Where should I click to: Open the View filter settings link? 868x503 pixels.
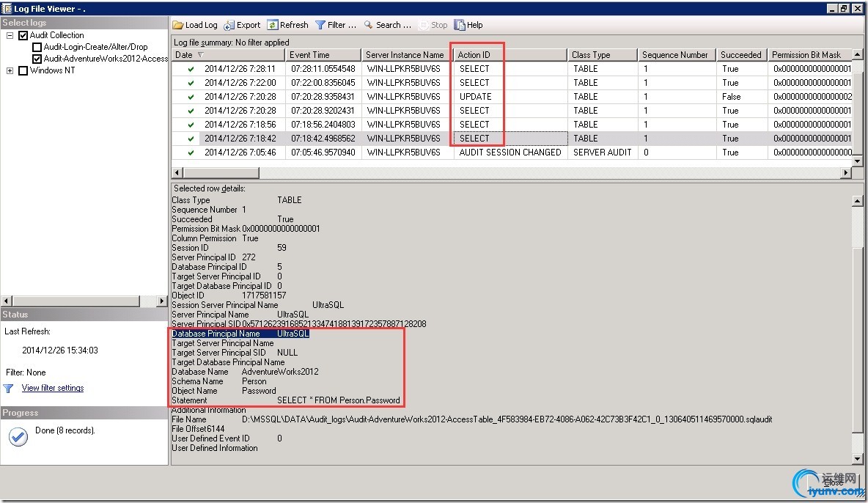(x=53, y=388)
